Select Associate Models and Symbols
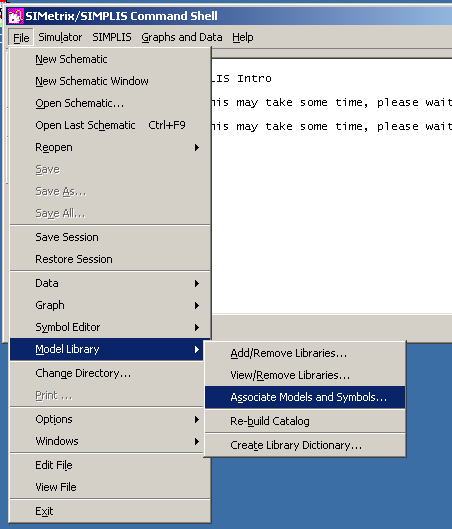 (x=305, y=397)
